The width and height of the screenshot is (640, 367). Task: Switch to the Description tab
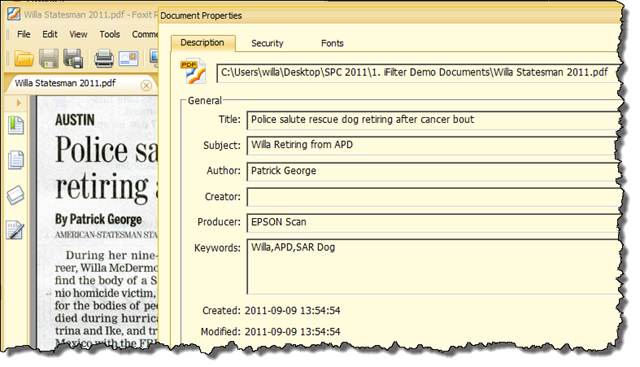tap(202, 42)
